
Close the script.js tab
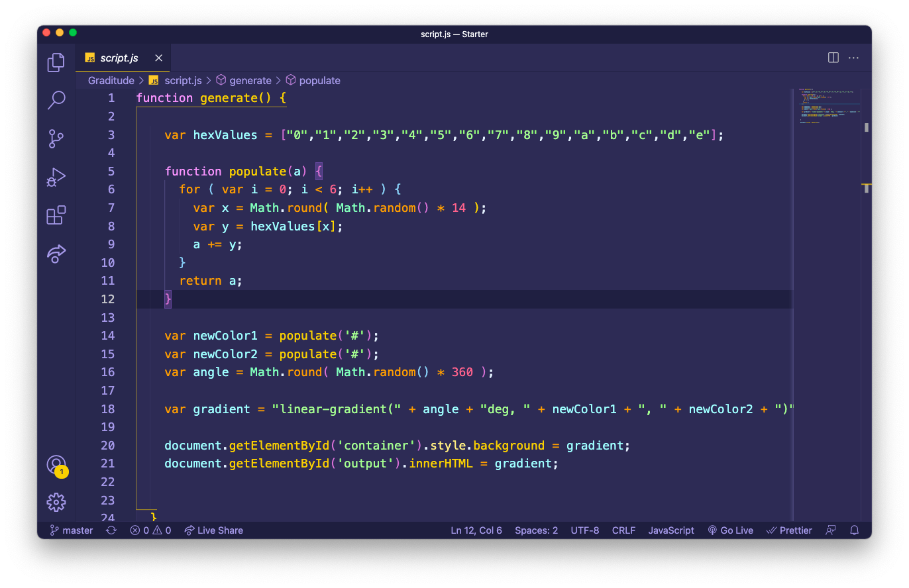tap(158, 58)
